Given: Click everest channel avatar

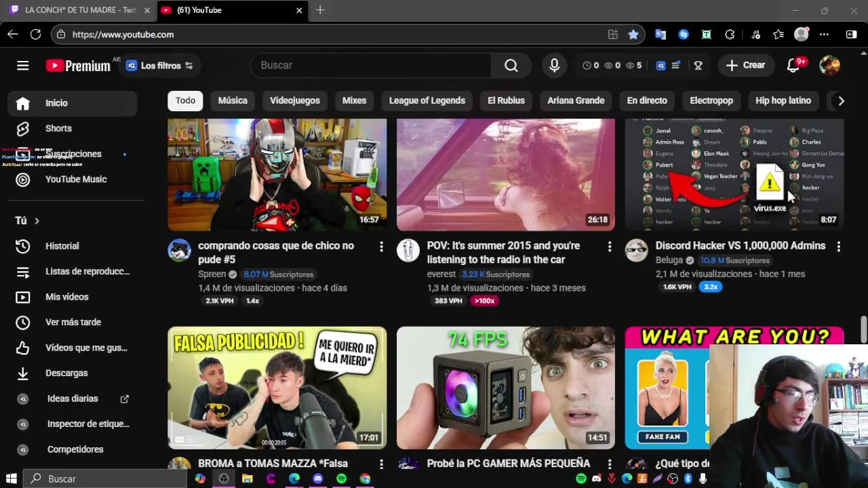Looking at the screenshot, I should tap(408, 250).
